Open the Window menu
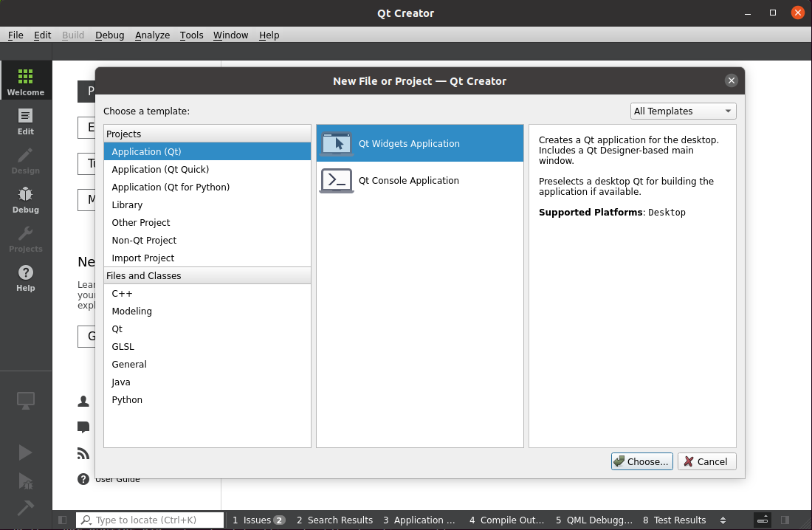Screen dimensions: 812x530 [x=230, y=35]
